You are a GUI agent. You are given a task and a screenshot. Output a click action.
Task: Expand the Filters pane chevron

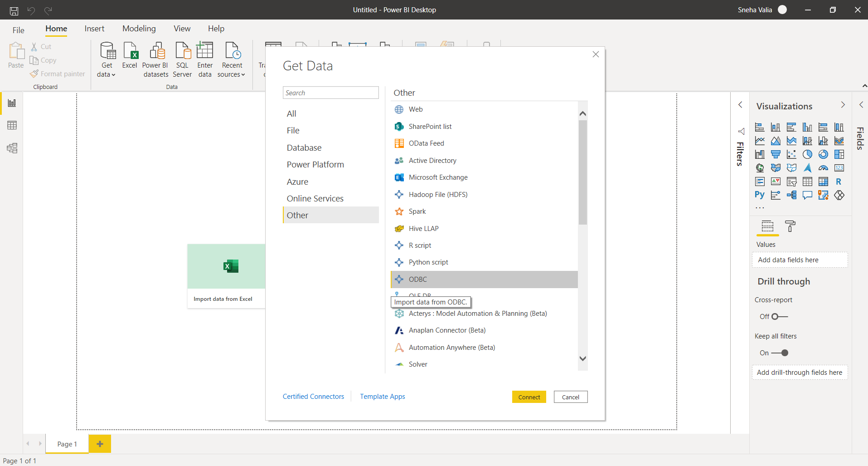(740, 105)
